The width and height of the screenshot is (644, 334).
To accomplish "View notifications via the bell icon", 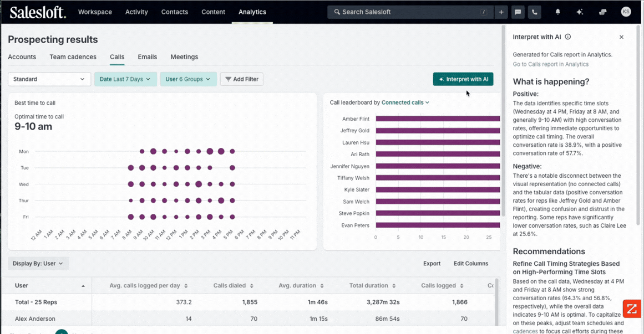I will point(557,11).
